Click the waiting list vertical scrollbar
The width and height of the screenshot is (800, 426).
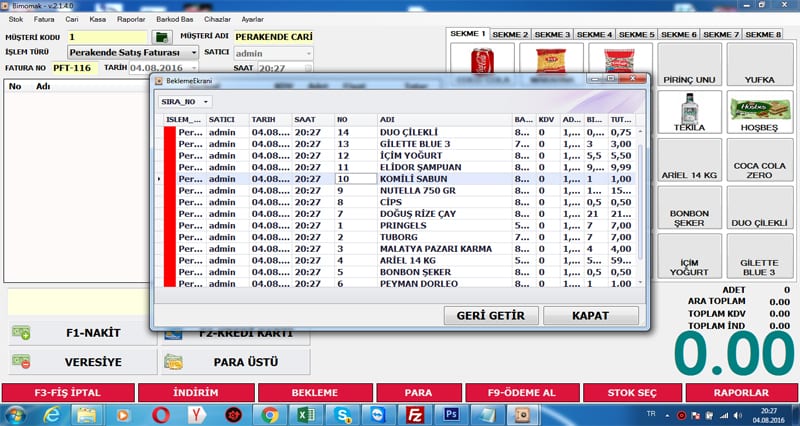[640, 200]
